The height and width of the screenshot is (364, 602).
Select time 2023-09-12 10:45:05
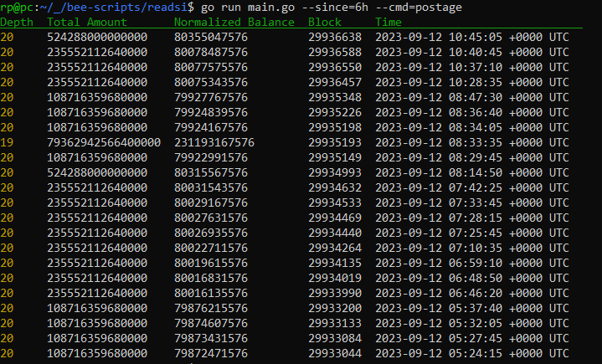(x=439, y=37)
